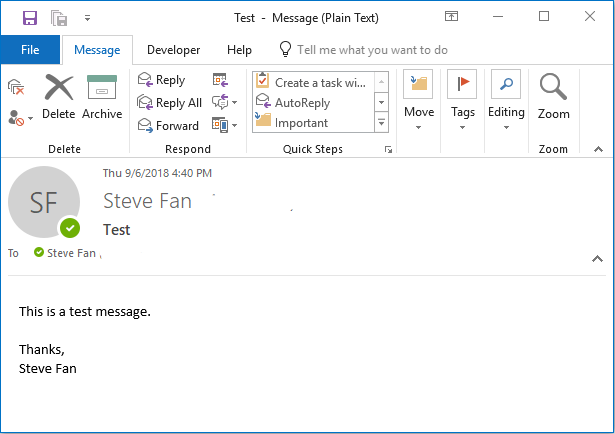Collapse the ribbon with the chevron
Viewport: 615px width, 434px height.
click(x=598, y=149)
